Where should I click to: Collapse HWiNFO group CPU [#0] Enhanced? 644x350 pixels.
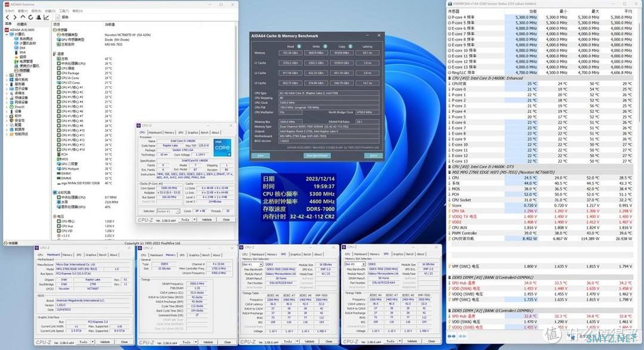click(450, 78)
